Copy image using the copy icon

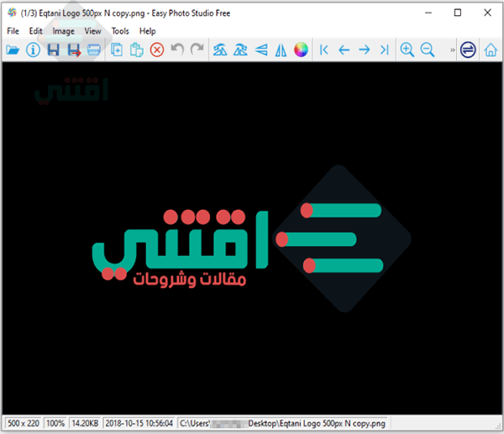pyautogui.click(x=117, y=50)
